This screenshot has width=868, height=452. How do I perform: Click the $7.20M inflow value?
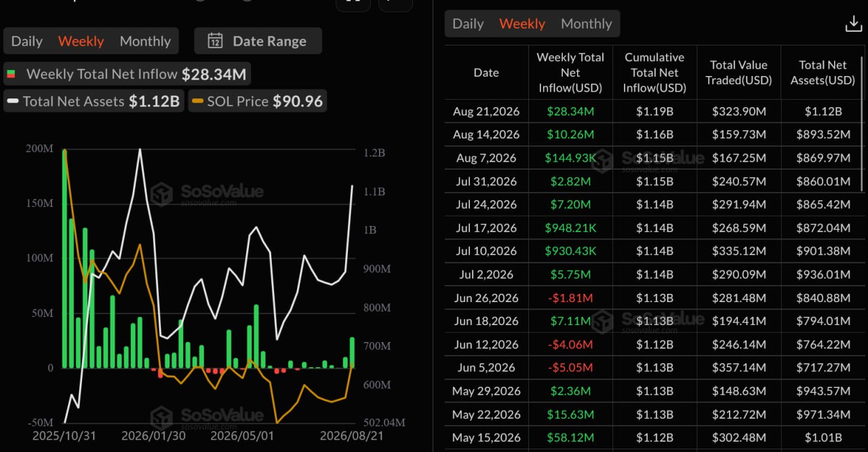(570, 204)
